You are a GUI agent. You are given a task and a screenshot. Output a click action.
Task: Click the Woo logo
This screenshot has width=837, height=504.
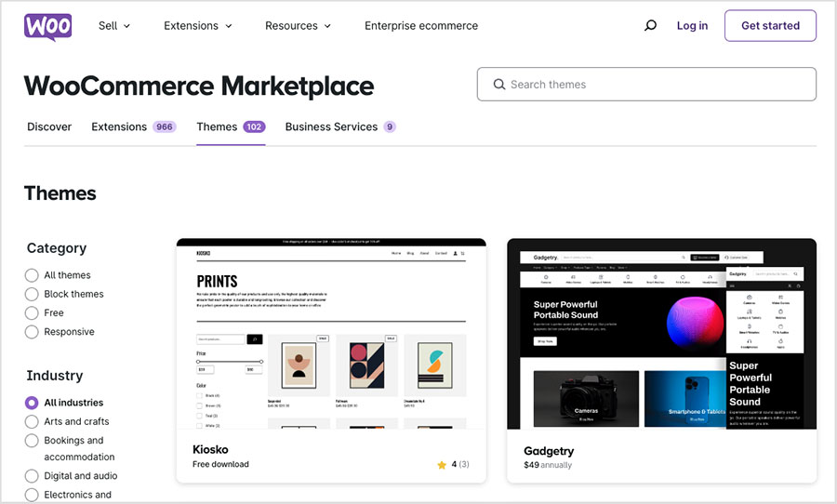click(x=47, y=27)
